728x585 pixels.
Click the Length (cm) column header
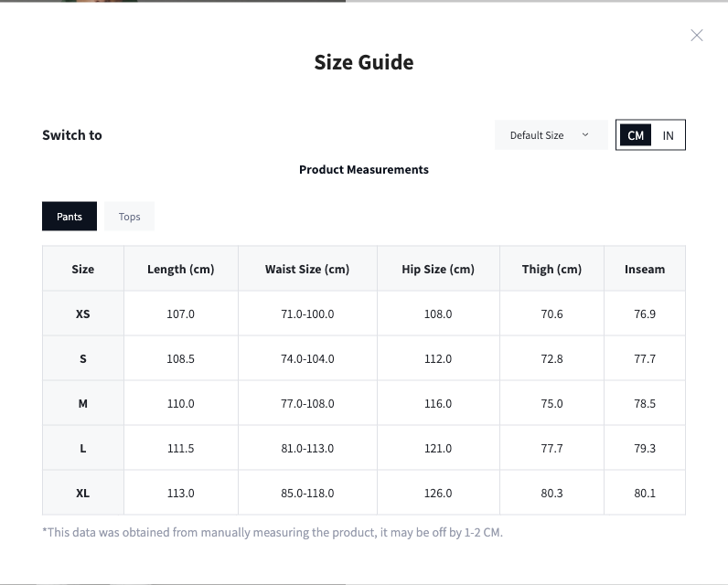click(181, 269)
